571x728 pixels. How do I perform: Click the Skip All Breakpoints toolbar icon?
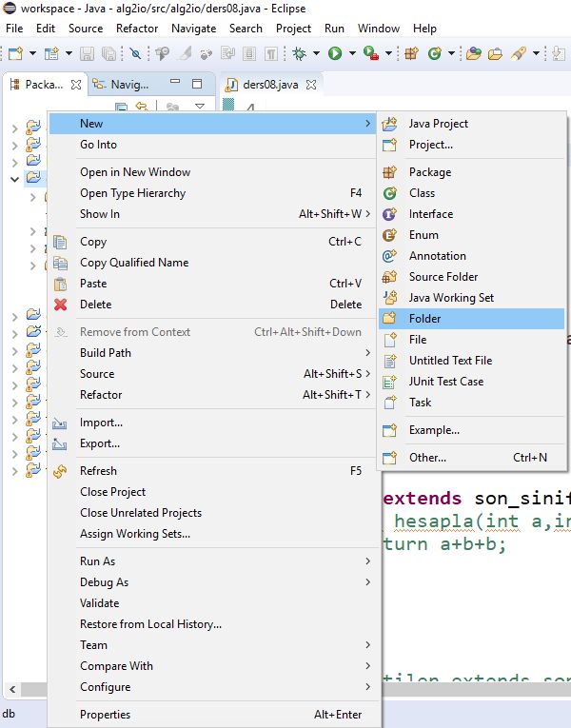click(135, 54)
